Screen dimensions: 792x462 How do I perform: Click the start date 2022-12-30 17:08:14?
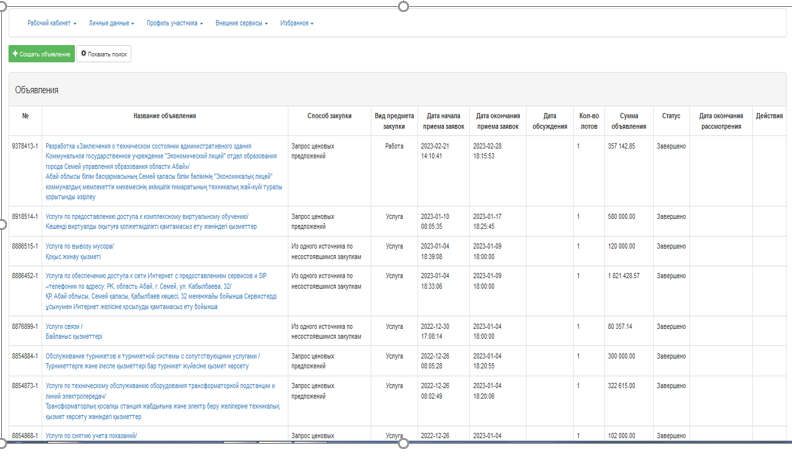coord(435,331)
